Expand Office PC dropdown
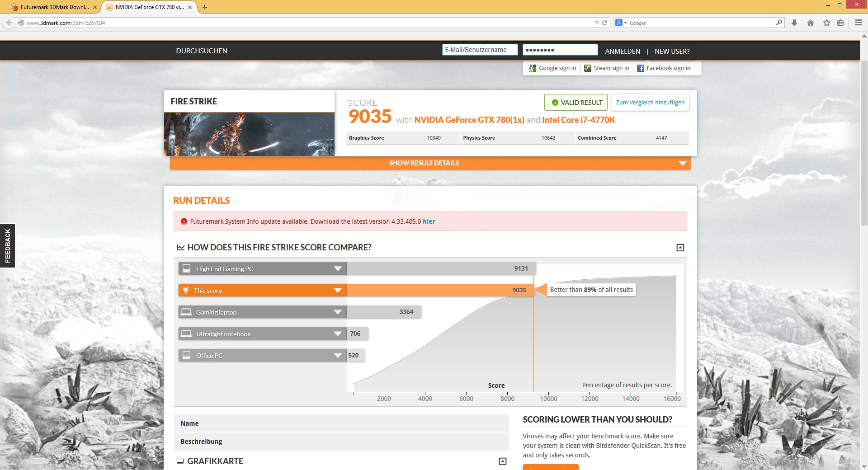This screenshot has height=470, width=868. pyautogui.click(x=338, y=356)
